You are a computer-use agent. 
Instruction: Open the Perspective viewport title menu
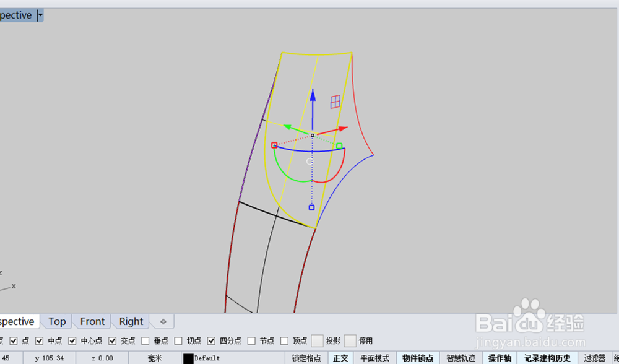pyautogui.click(x=38, y=14)
